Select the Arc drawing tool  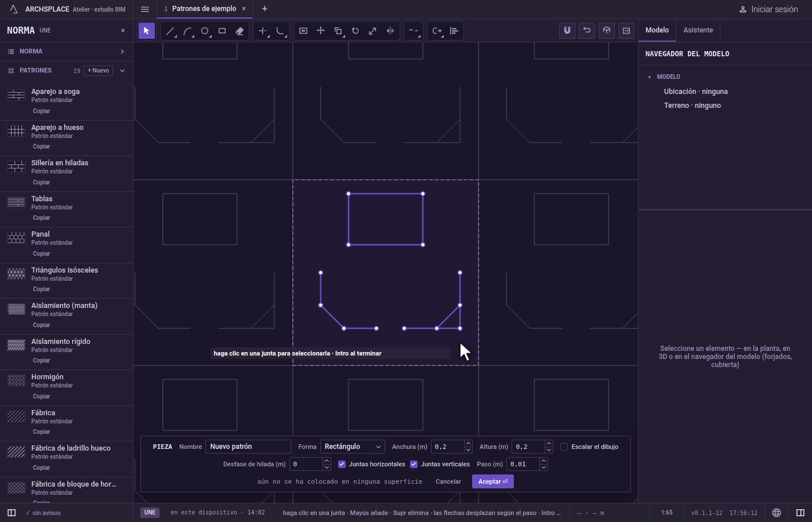coord(187,31)
